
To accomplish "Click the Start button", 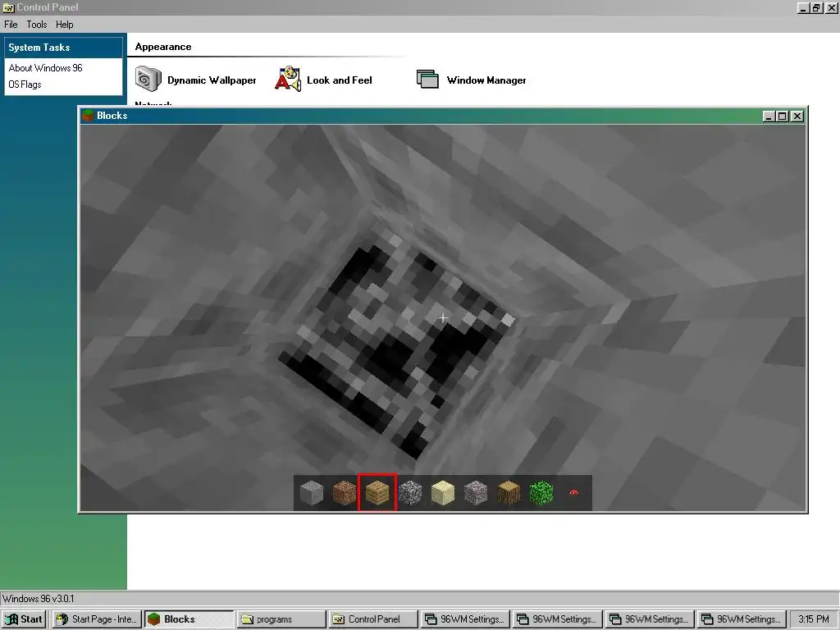I will tap(24, 619).
